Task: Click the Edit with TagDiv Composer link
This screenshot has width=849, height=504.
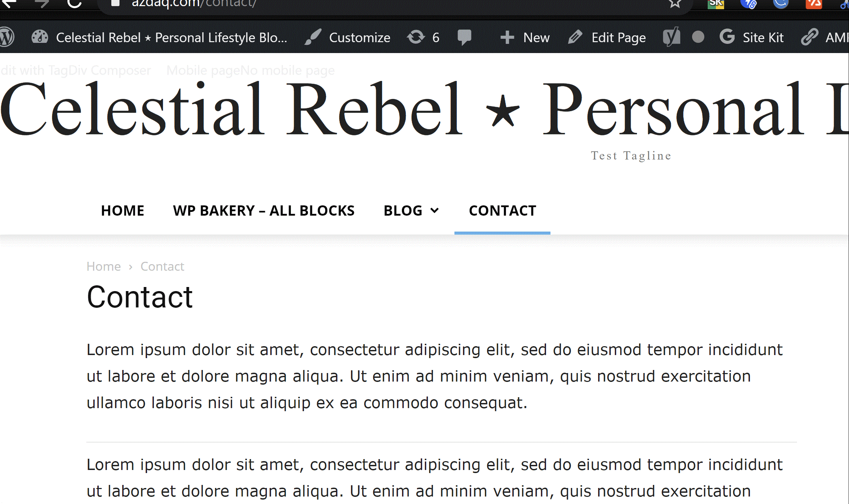Action: tap(76, 70)
